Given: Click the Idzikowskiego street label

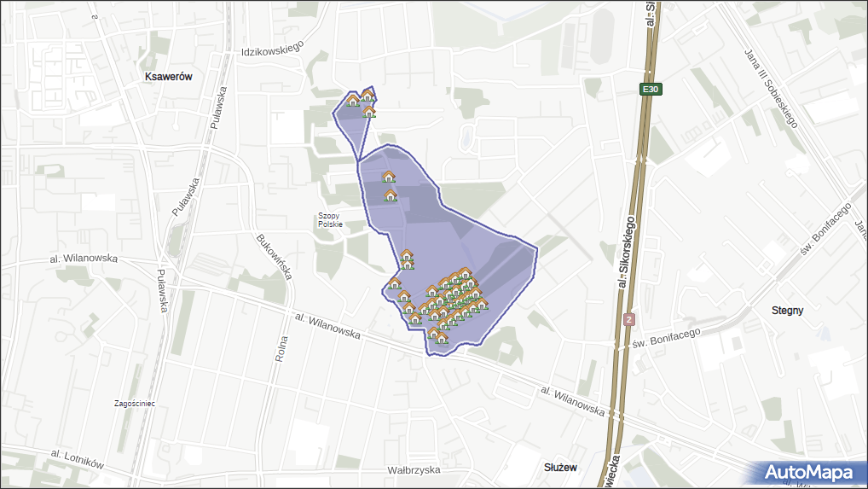Looking at the screenshot, I should click(x=273, y=50).
